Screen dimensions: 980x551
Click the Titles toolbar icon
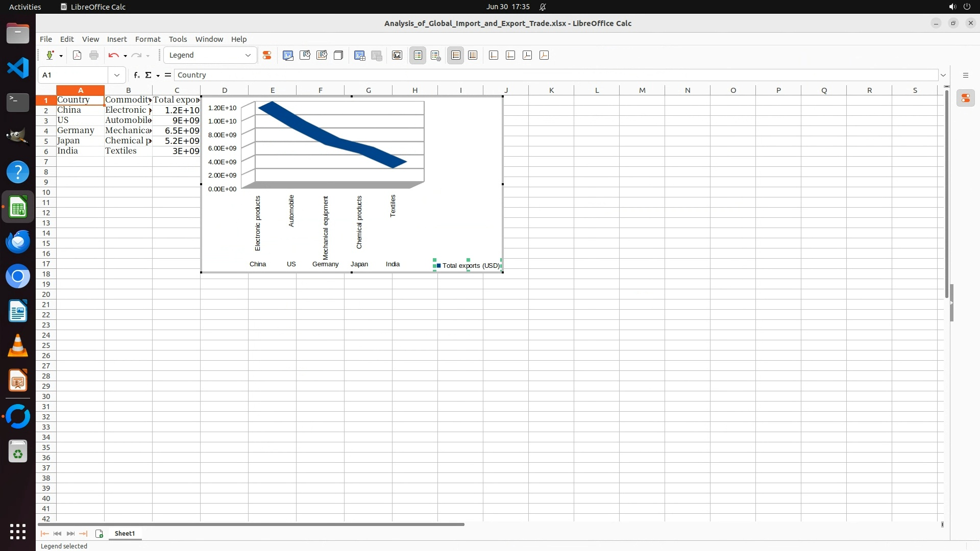[x=397, y=56]
